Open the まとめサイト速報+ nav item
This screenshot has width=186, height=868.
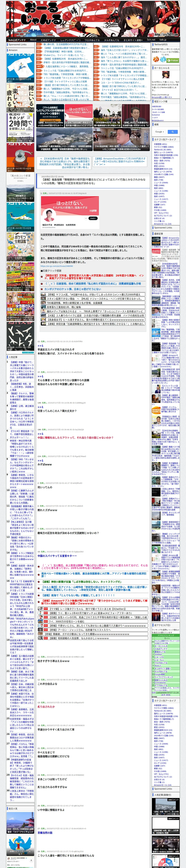tap(133, 40)
